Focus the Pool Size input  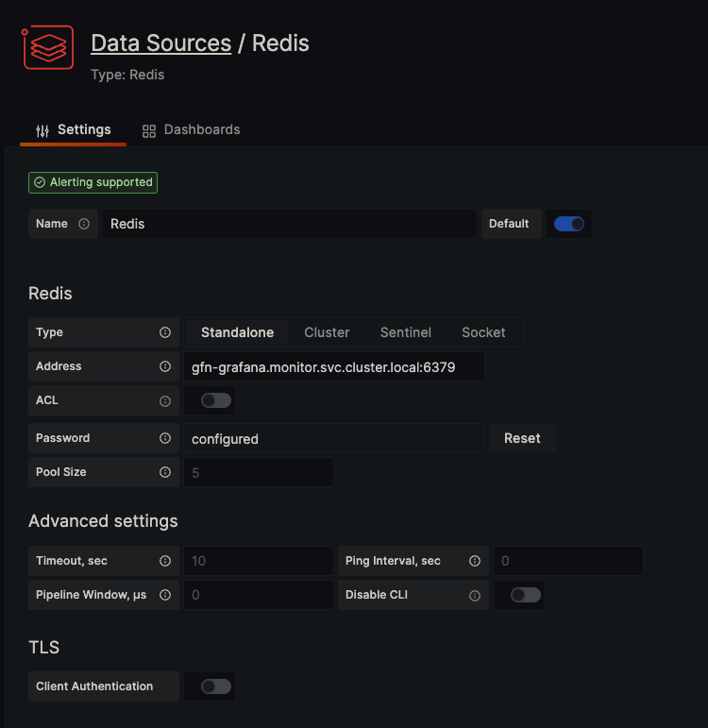tap(259, 472)
